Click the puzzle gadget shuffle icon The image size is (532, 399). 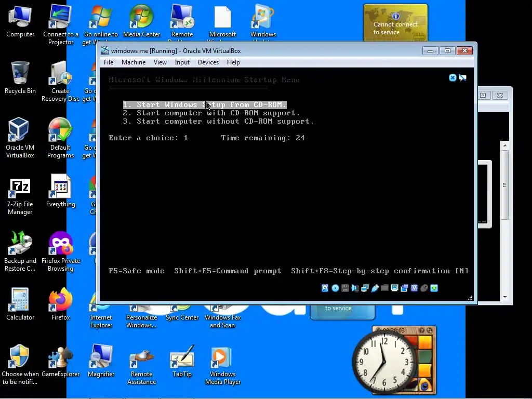coord(430,330)
